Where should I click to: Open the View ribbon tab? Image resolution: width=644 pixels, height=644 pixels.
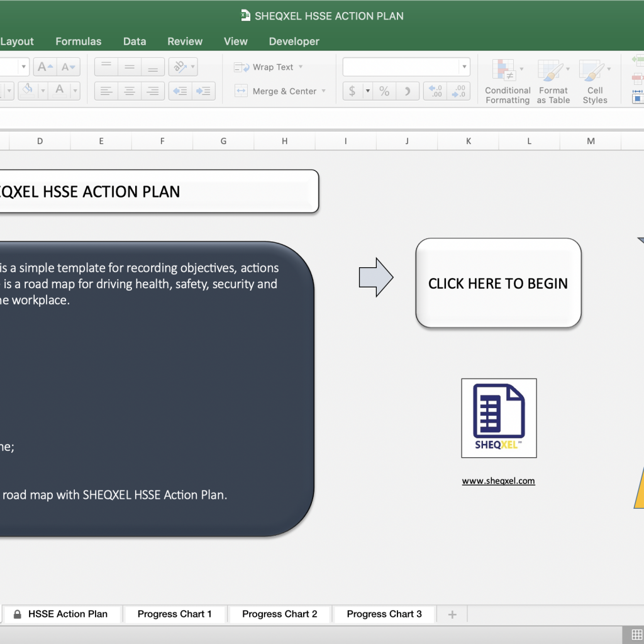236,42
